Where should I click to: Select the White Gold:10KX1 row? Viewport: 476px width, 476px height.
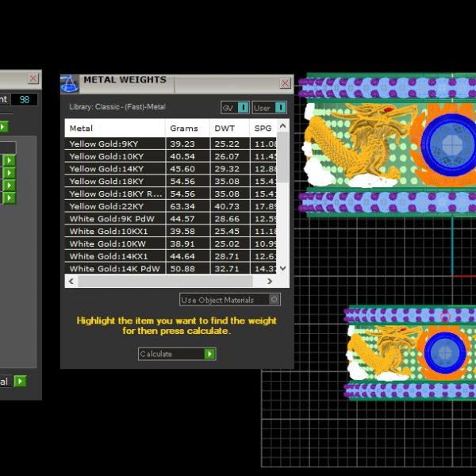(x=171, y=232)
